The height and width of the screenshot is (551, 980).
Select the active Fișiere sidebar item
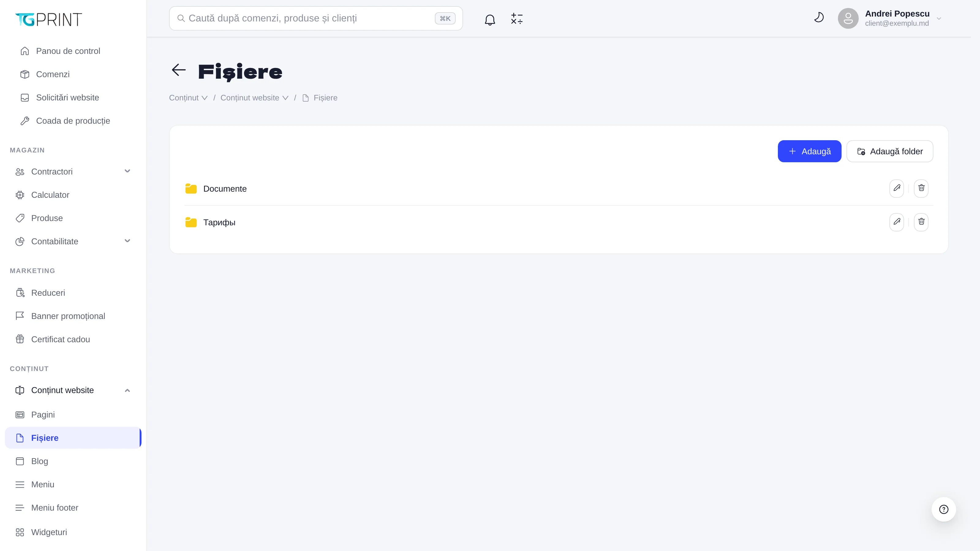[x=73, y=438]
